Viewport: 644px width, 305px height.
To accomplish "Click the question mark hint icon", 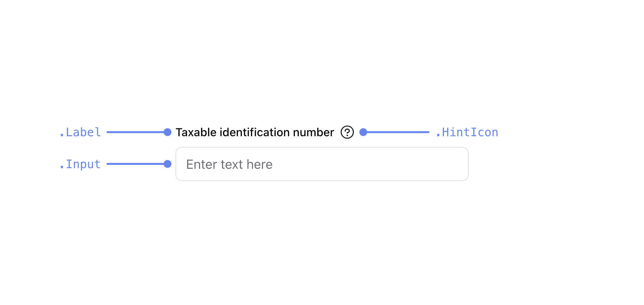I will tap(347, 132).
